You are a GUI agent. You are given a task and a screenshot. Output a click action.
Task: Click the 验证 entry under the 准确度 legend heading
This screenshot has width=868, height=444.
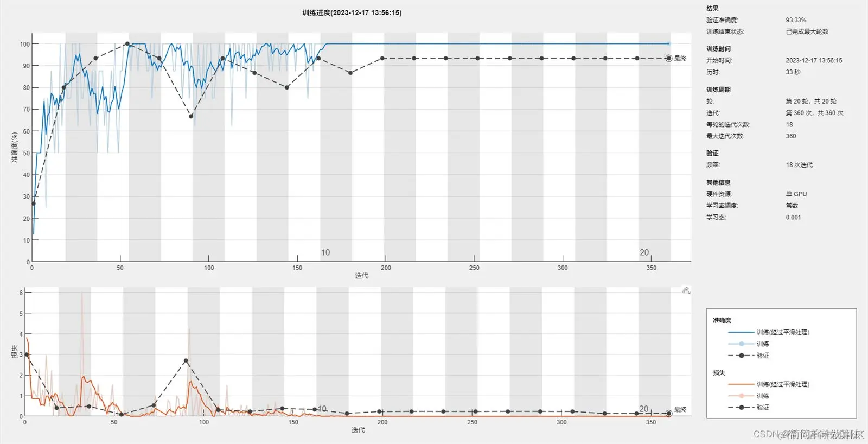point(749,356)
